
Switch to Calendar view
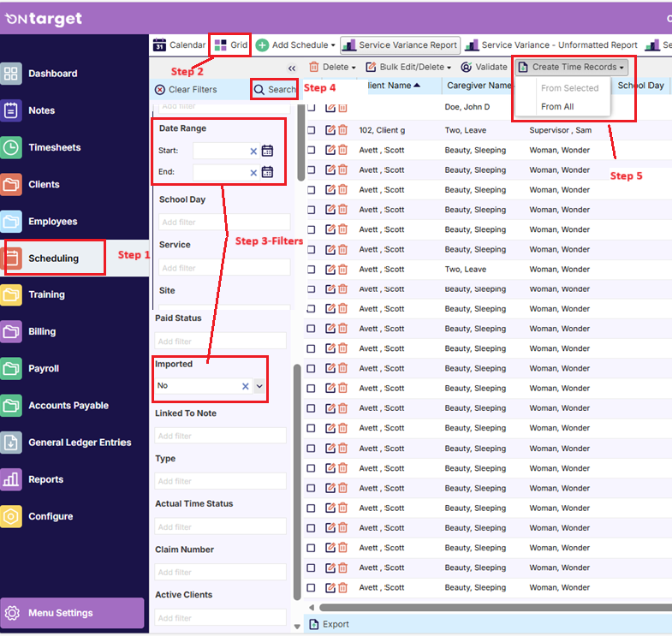(179, 45)
